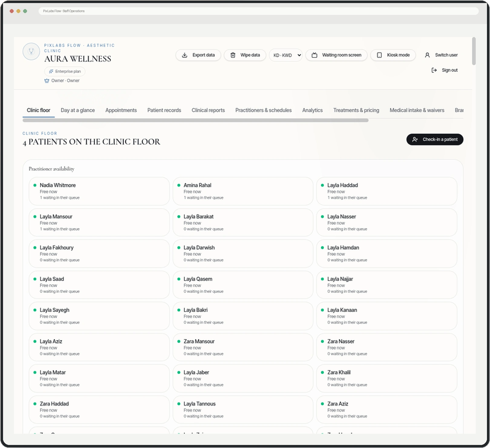Click the Wipe data trash icon
Screen dimensions: 490x448
point(233,55)
